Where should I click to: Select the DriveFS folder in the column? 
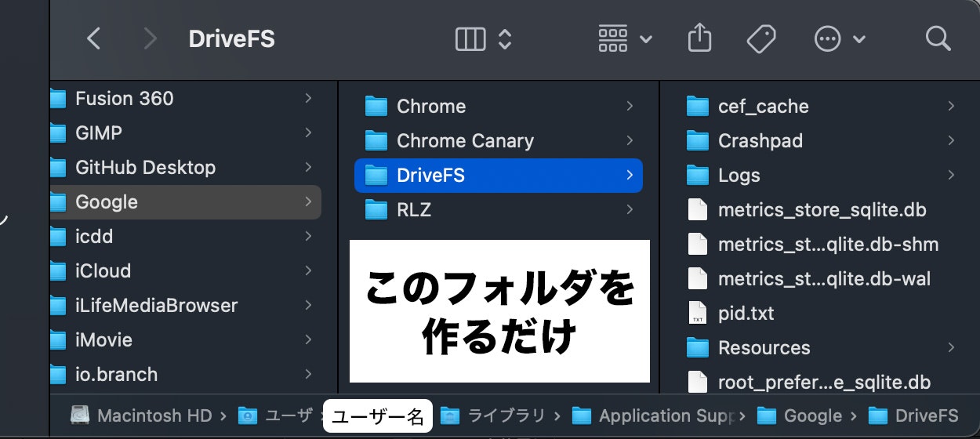499,175
